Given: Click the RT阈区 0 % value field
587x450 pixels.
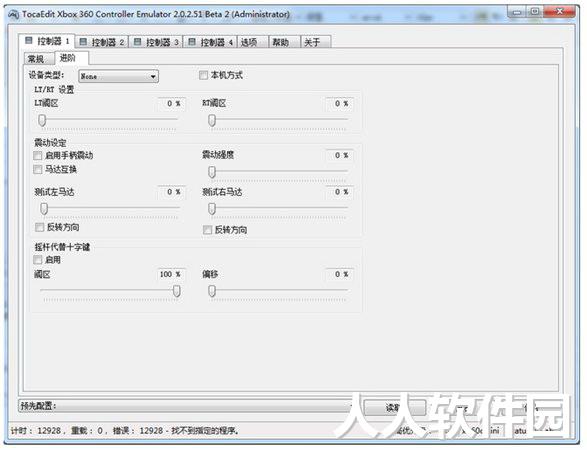Looking at the screenshot, I should coord(339,103).
